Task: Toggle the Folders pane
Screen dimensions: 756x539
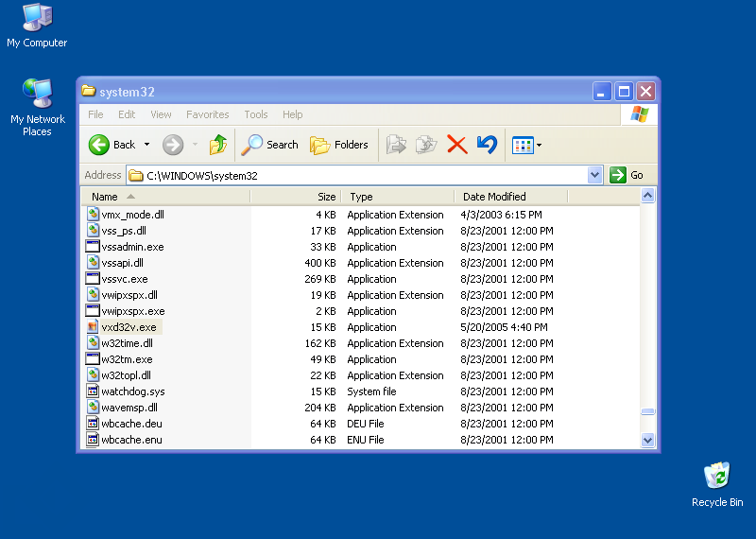Action: tap(338, 145)
